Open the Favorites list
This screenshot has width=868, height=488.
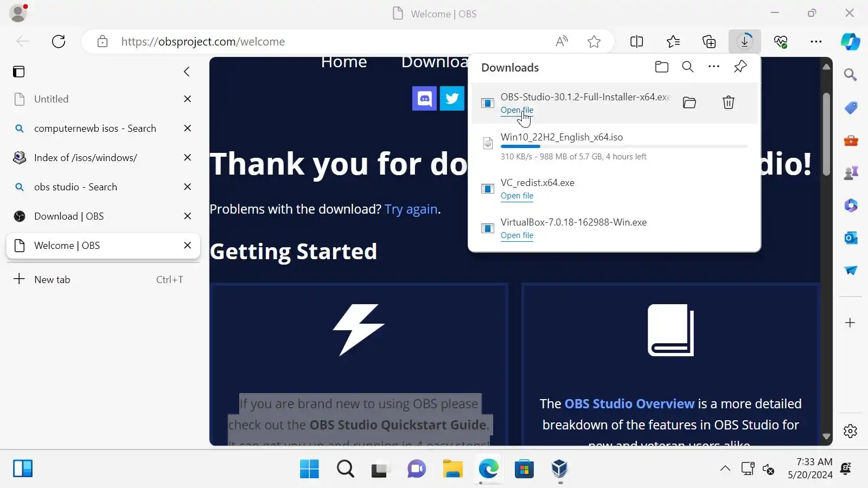[x=673, y=41]
